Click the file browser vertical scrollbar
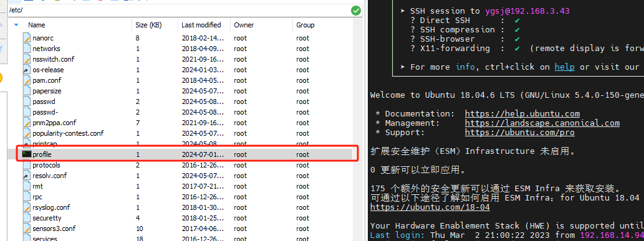Screen dimensions: 644x241 [x=358, y=130]
